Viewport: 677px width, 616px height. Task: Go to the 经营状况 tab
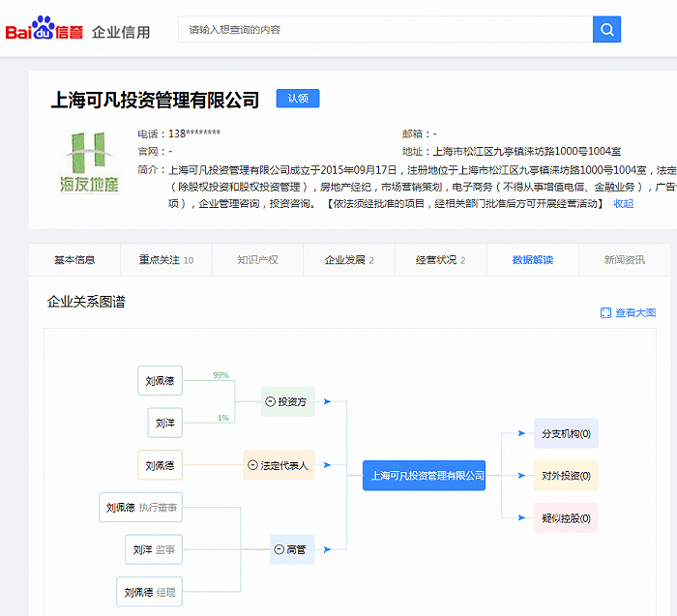[440, 260]
